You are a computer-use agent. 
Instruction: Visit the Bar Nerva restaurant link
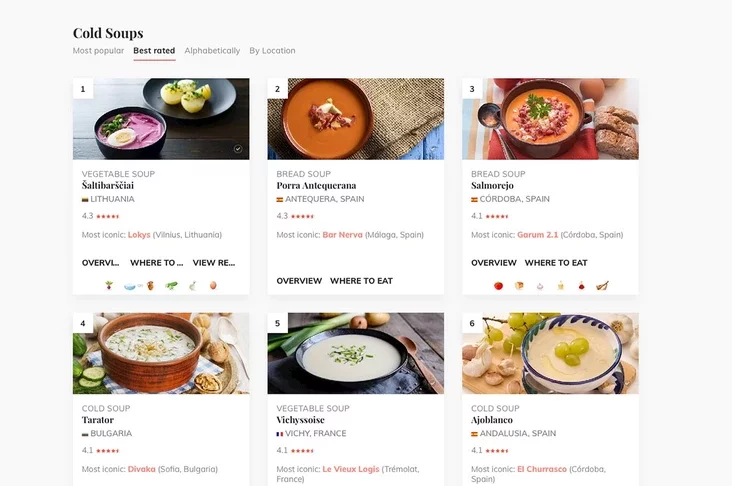(x=343, y=235)
